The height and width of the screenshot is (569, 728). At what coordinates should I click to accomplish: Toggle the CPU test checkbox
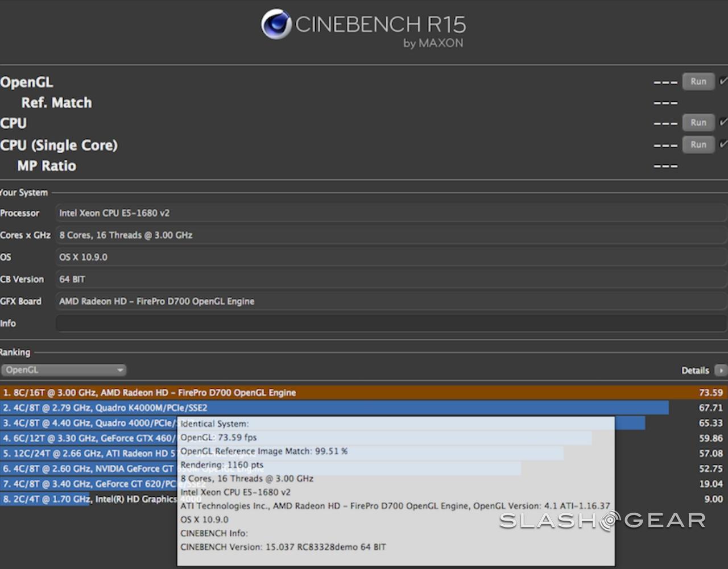(x=723, y=123)
